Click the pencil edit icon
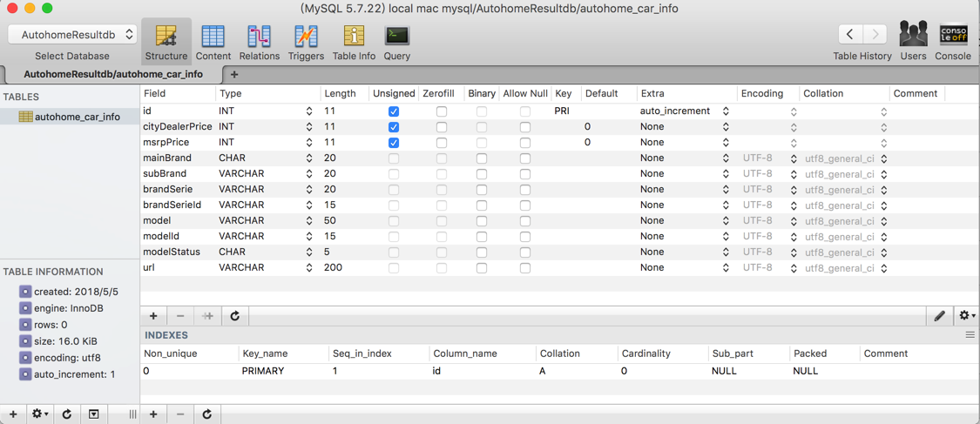The width and height of the screenshot is (980, 424). point(939,316)
